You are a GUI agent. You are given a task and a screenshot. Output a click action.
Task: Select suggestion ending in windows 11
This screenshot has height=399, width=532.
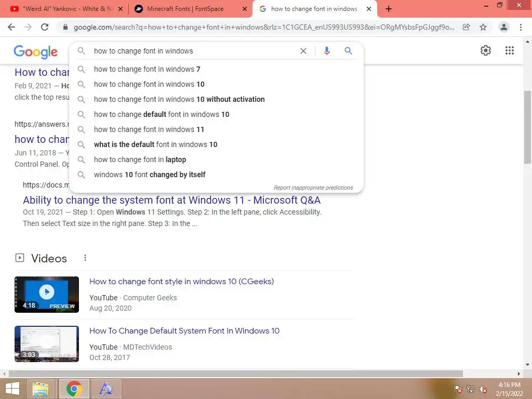pyautogui.click(x=216, y=129)
